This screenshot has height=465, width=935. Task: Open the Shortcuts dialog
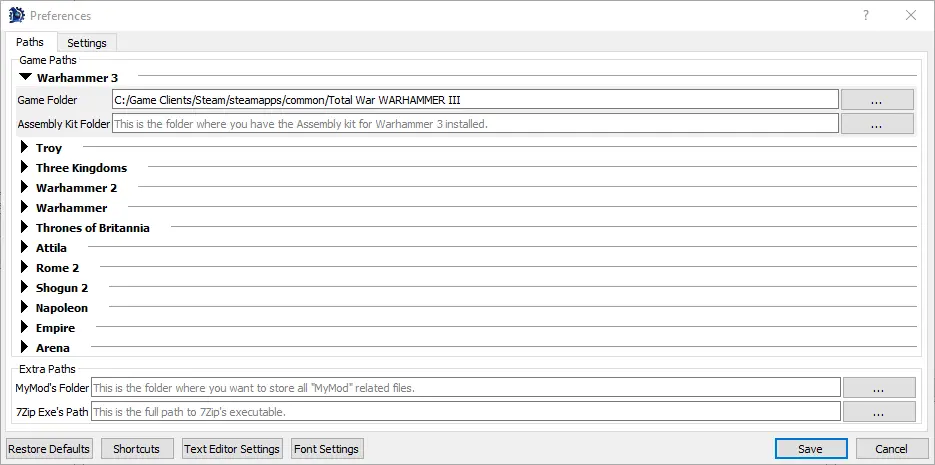[x=137, y=449]
